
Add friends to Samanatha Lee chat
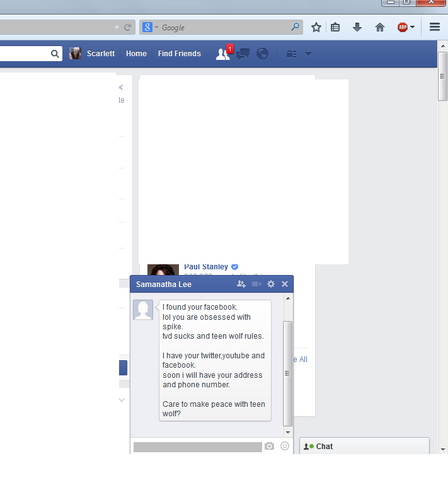point(241,284)
